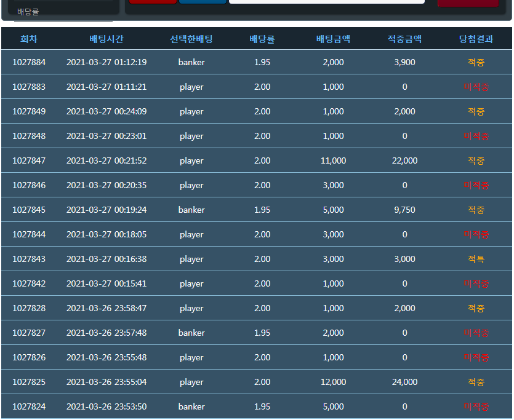Click banker in round 1027827 row
The image size is (514, 420).
coord(191,333)
